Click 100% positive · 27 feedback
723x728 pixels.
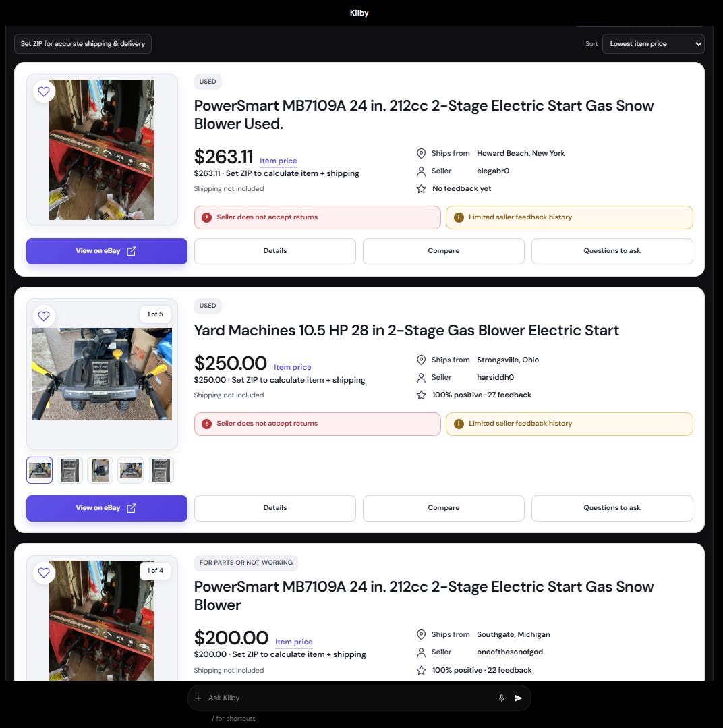[482, 395]
